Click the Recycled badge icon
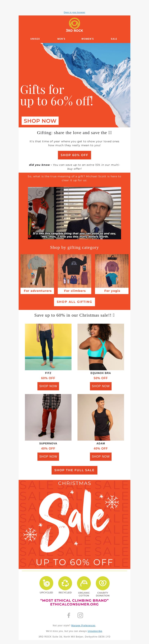Screen dimensions: 149x644 tap(65, 583)
